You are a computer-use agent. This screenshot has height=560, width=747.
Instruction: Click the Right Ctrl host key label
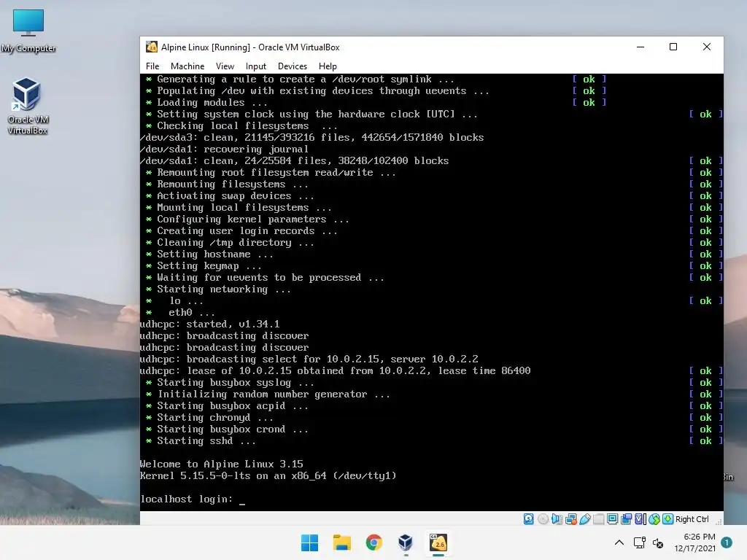click(x=692, y=519)
